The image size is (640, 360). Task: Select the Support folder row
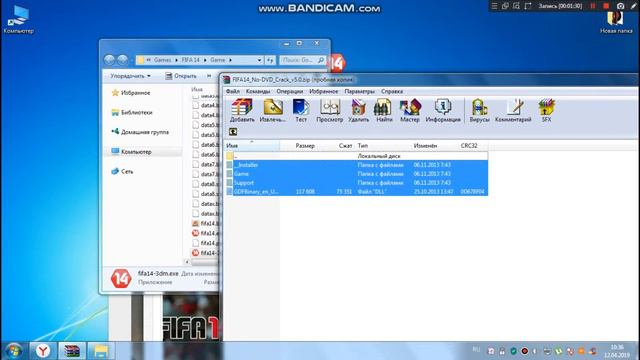(356, 183)
